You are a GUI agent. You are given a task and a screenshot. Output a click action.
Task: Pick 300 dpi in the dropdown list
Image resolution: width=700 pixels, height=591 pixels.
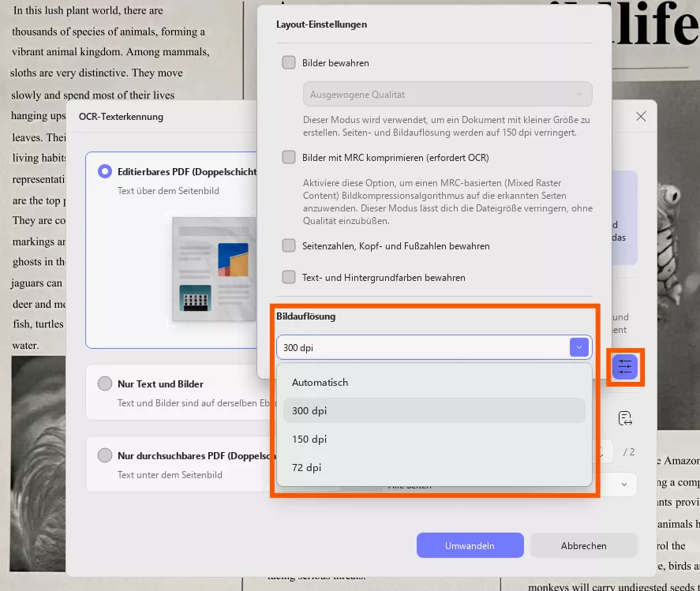(x=434, y=410)
